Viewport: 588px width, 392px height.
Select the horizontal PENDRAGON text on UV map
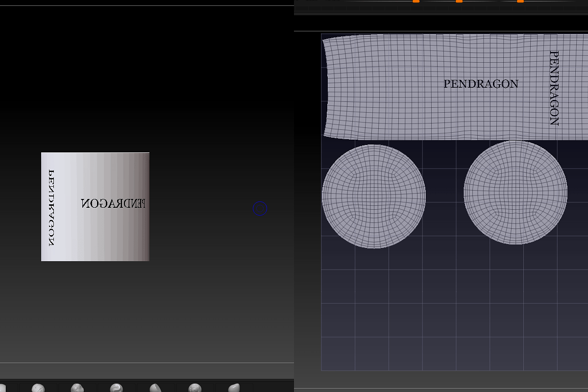[481, 84]
